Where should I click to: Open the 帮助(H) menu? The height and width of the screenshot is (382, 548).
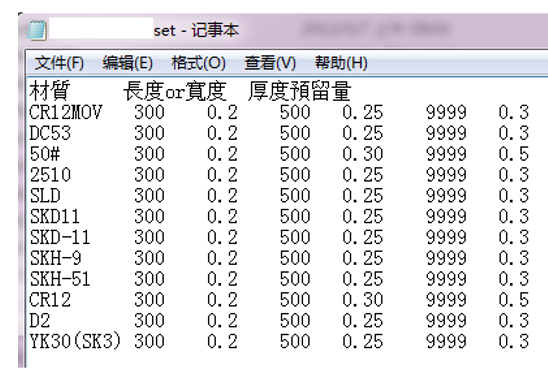click(341, 63)
